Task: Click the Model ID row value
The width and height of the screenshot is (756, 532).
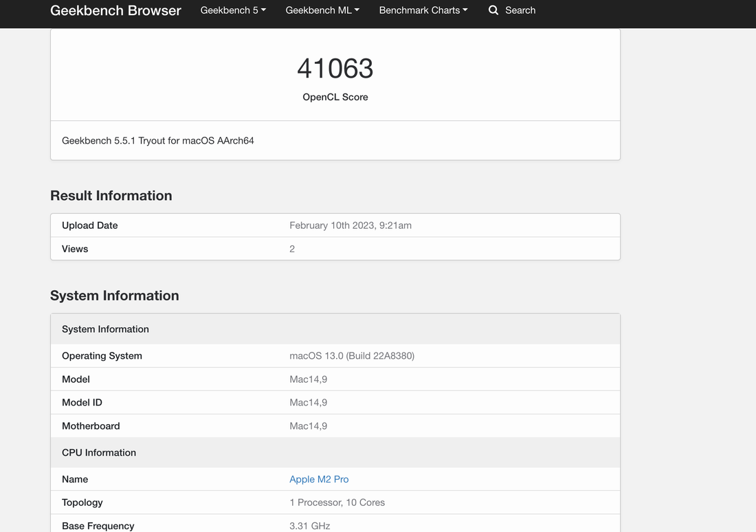Action: click(309, 403)
